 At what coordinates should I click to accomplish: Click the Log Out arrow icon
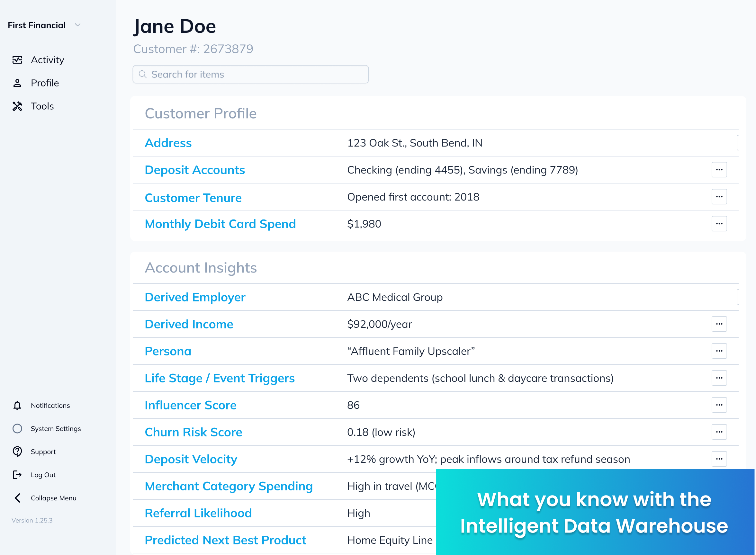coord(17,475)
